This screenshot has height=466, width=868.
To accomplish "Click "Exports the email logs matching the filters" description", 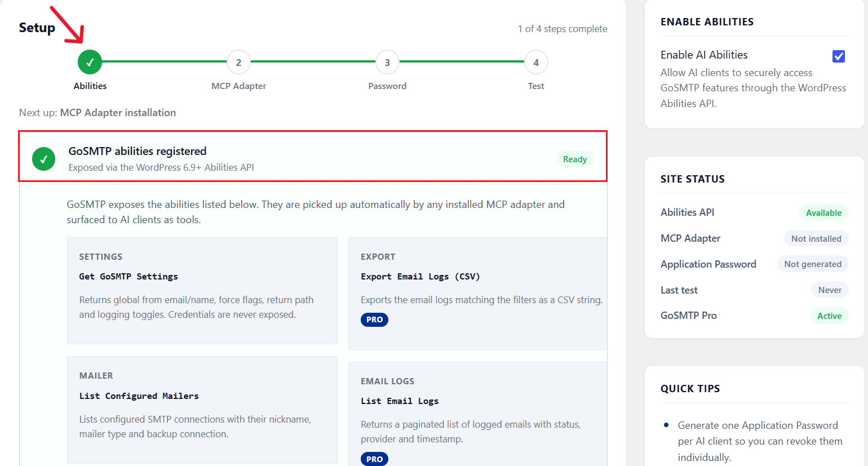I will (482, 300).
